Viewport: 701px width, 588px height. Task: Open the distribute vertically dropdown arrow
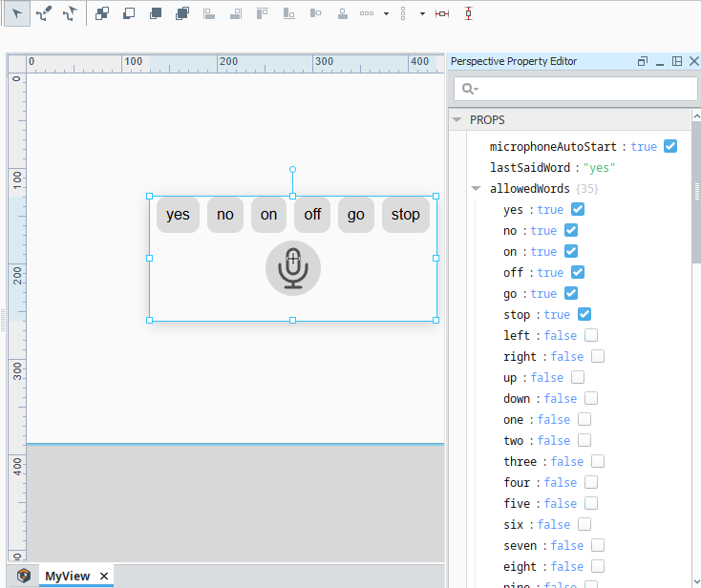[x=422, y=14]
